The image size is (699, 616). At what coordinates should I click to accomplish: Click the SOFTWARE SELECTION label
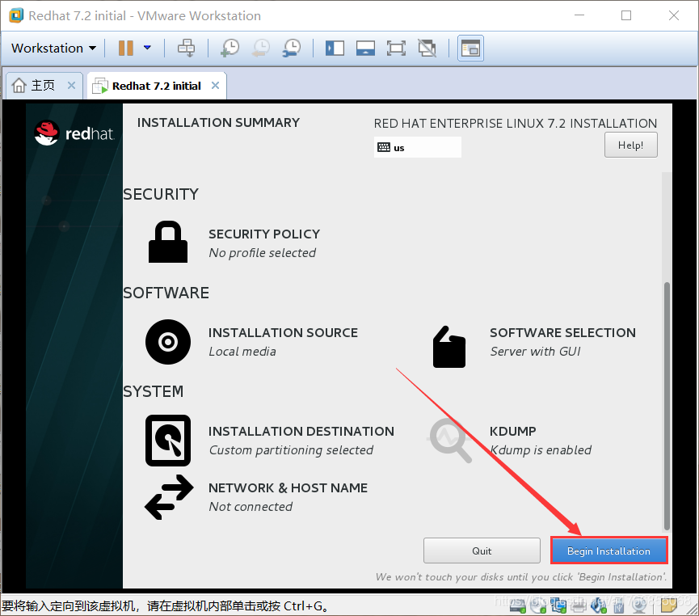tap(562, 333)
